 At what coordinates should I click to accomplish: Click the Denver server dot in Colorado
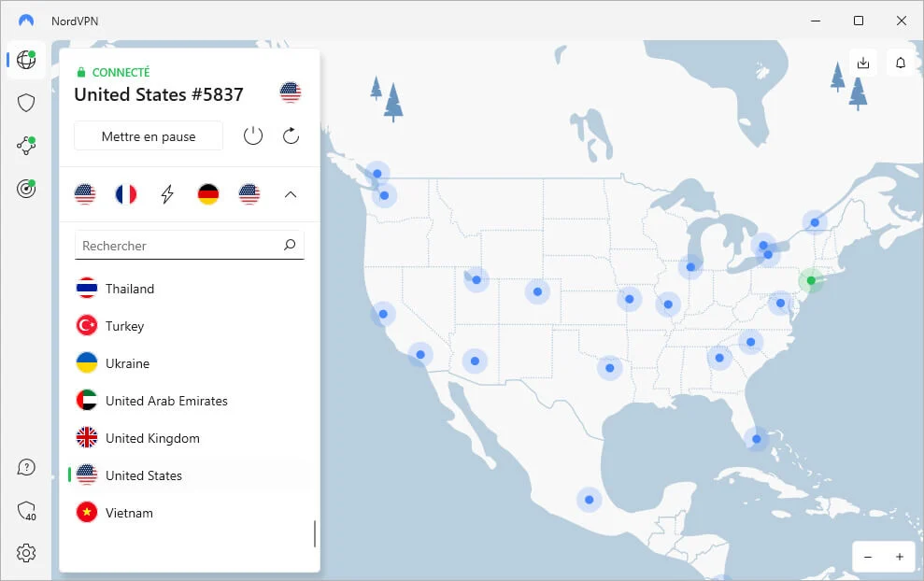point(537,291)
